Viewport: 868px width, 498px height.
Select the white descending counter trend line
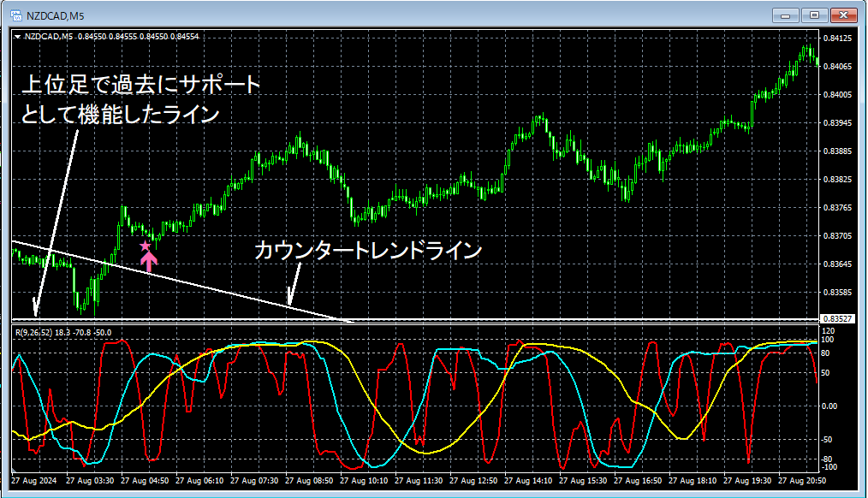coord(182,281)
